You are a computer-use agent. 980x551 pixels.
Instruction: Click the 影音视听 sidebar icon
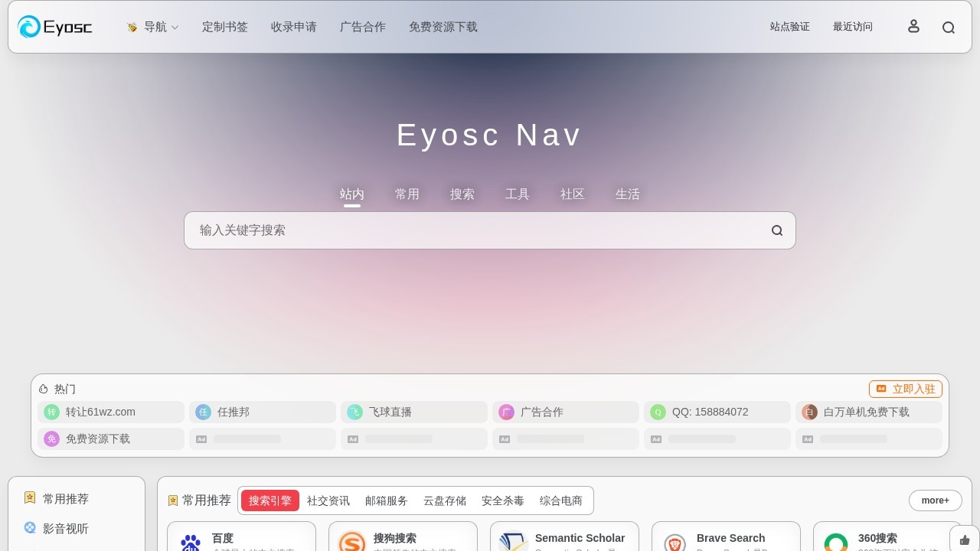[30, 528]
